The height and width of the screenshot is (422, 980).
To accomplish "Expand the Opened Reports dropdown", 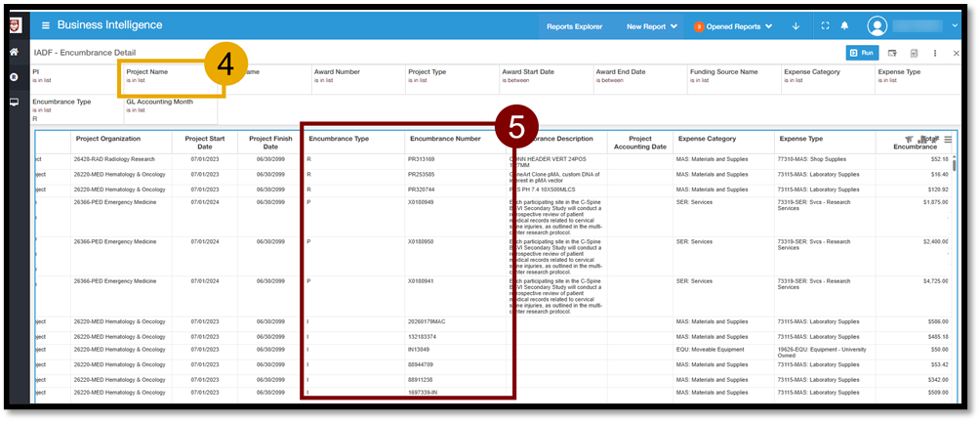I will [733, 27].
